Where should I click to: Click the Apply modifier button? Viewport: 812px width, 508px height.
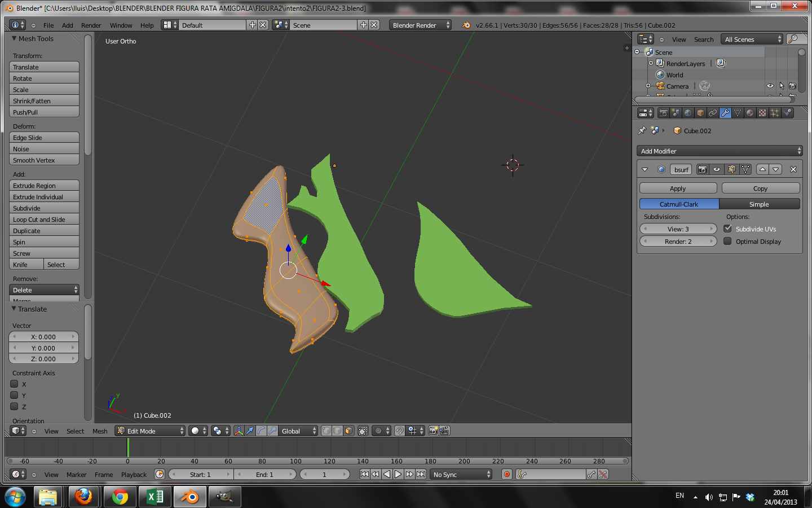(678, 189)
